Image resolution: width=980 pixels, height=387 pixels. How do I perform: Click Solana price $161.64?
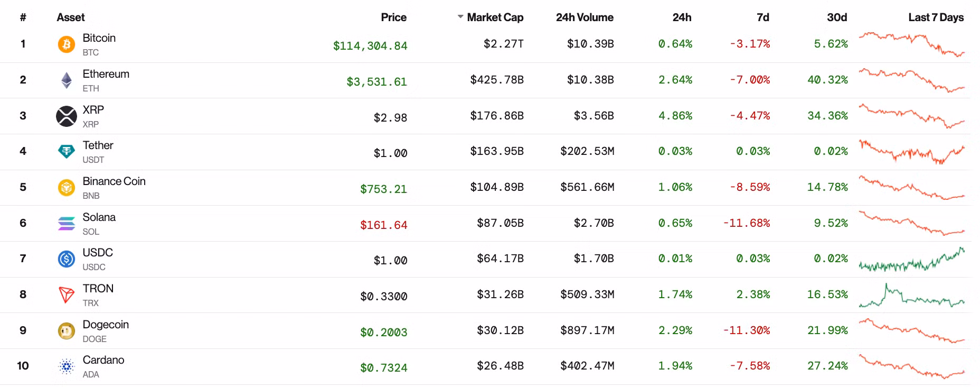point(383,225)
